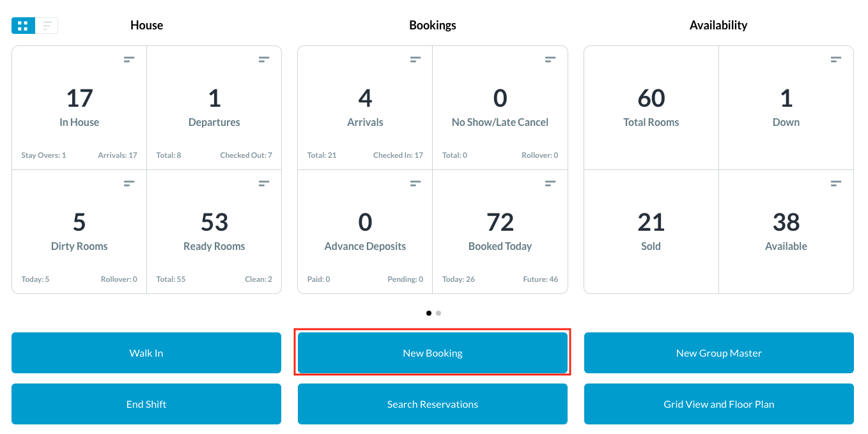Open In House tile detail icon

pyautogui.click(x=129, y=59)
